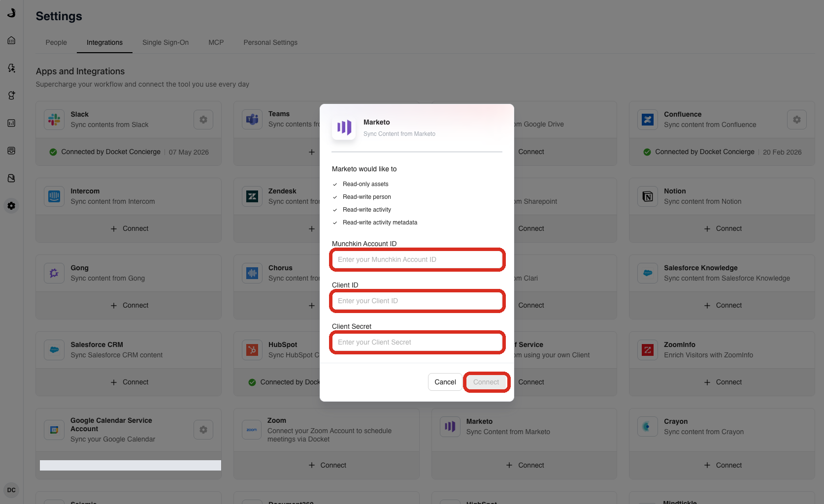Click the Salesforce CRM app icon
Image resolution: width=824 pixels, height=504 pixels.
[x=54, y=350]
